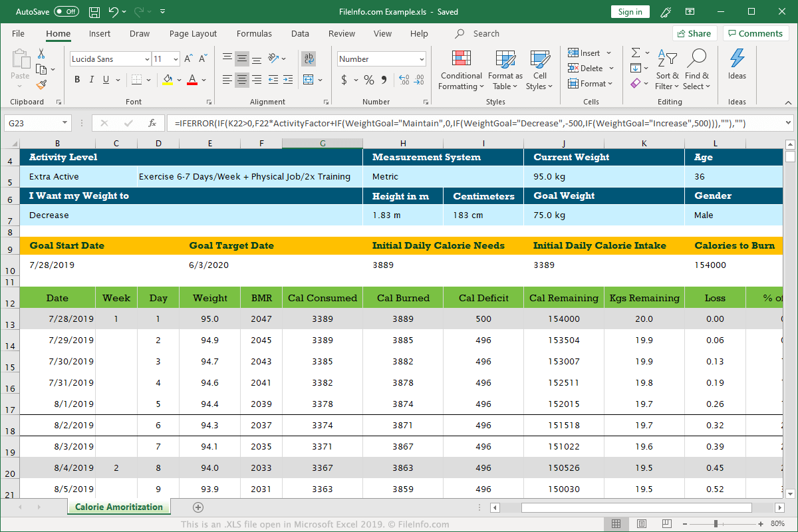798x532 pixels.
Task: Select the Calorie Amortization sheet tab
Action: 118,507
